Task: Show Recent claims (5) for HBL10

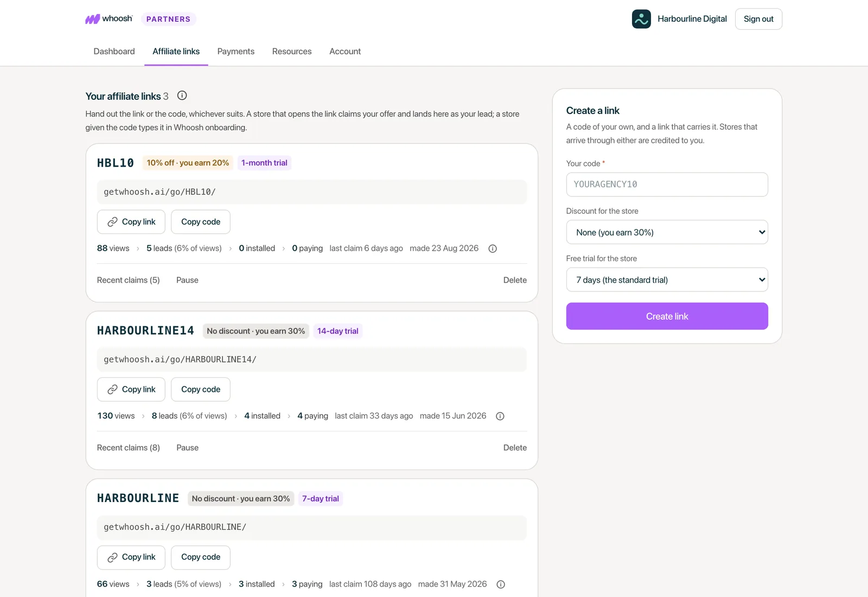Action: tap(129, 280)
